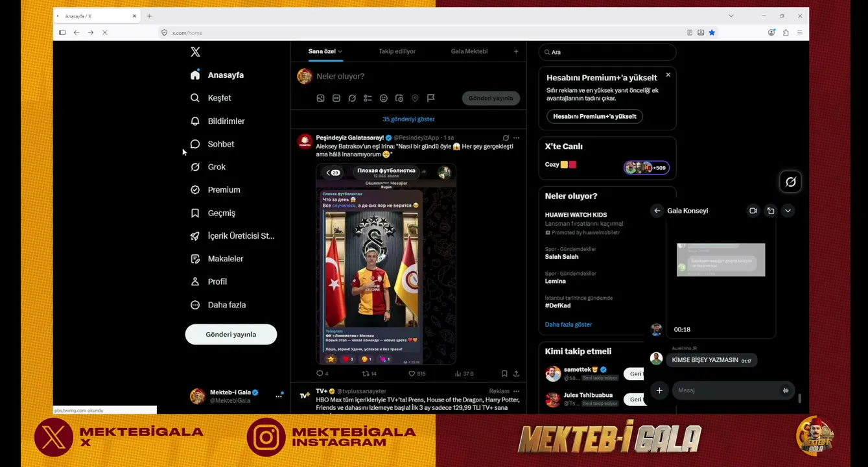
Task: Click Grok icon on Peşindeyiz Galatasaray post
Action: pos(506,138)
